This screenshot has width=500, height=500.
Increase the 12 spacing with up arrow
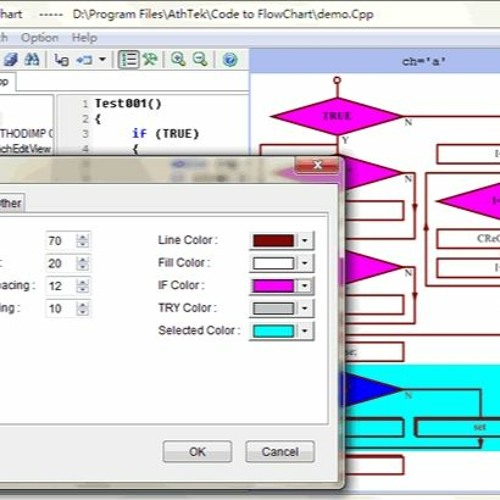[82, 282]
